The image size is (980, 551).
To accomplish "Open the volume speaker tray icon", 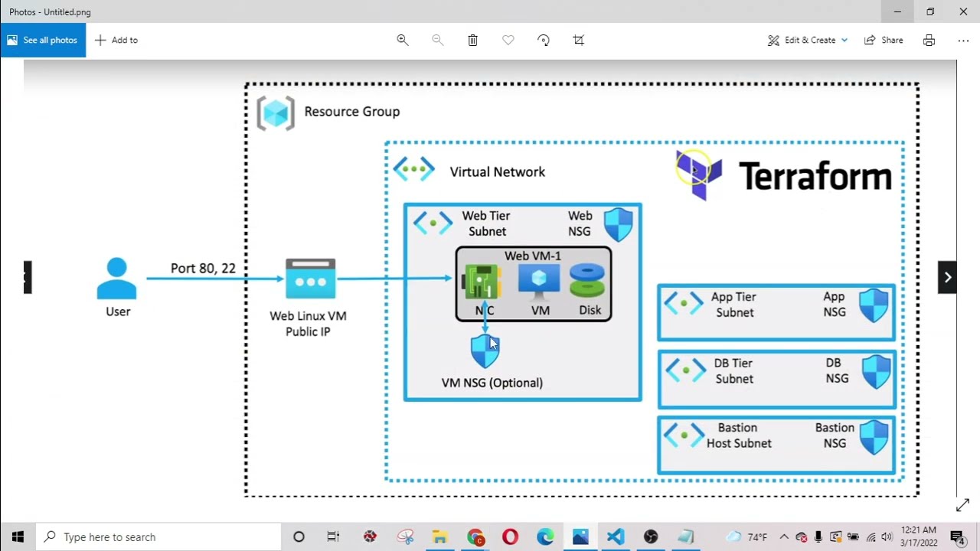I will [887, 536].
